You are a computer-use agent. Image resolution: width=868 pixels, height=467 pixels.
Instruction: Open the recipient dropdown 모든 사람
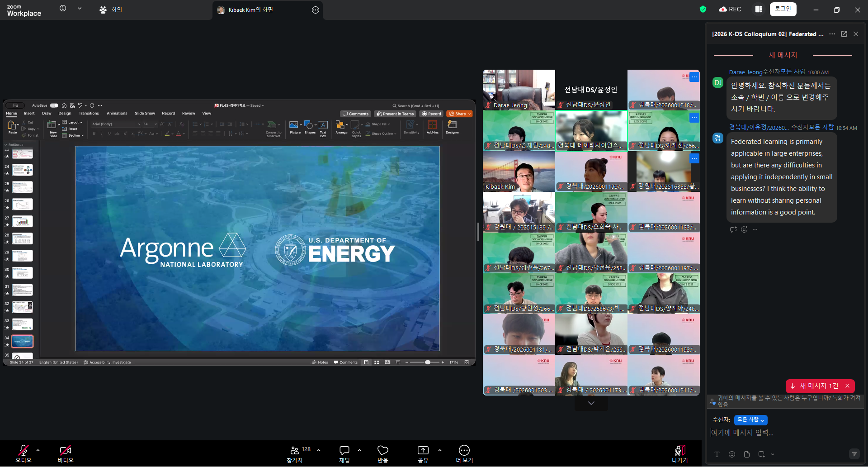click(x=750, y=420)
